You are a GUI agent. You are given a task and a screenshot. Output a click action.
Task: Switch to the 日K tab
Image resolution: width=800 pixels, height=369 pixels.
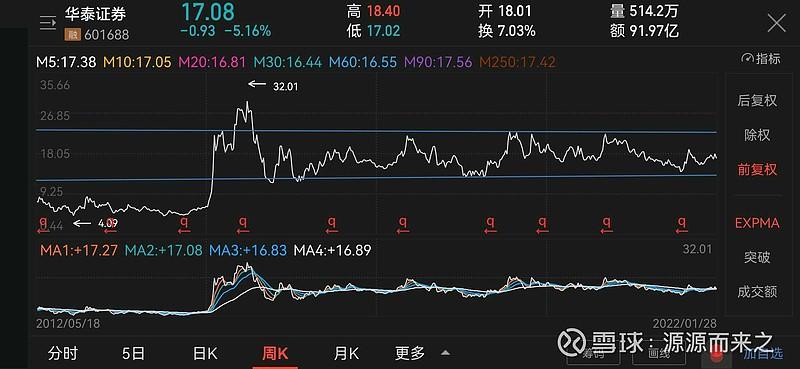coord(205,353)
